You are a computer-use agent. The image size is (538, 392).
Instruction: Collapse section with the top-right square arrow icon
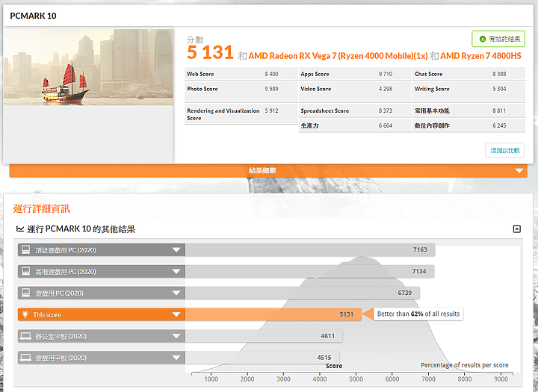517,228
